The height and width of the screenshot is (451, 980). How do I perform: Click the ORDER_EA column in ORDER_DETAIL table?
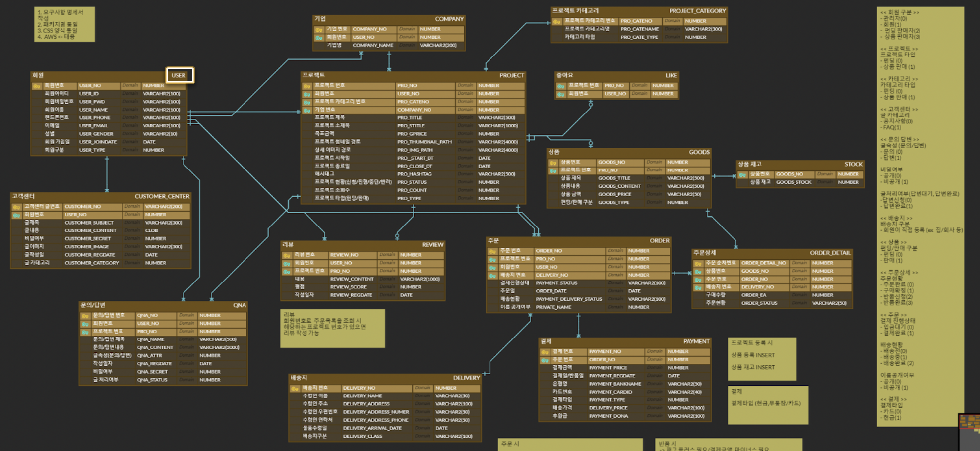(753, 295)
